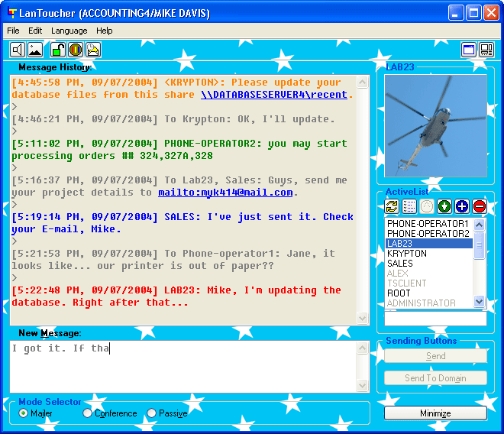
Task: Click the blue plus icon in ActiveList
Action: 462,206
